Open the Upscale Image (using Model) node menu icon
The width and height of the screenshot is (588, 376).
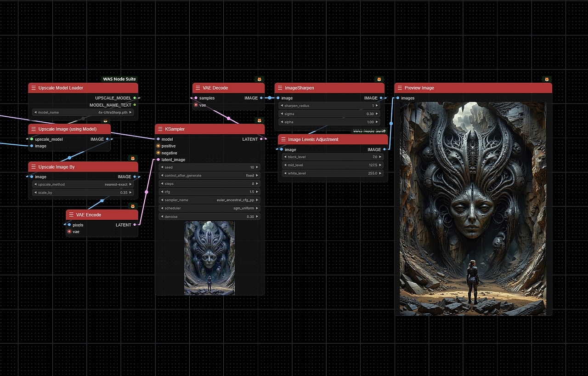coord(34,129)
